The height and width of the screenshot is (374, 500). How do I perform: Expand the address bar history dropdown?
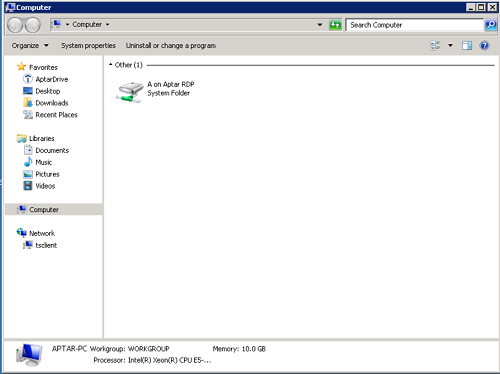[320, 25]
